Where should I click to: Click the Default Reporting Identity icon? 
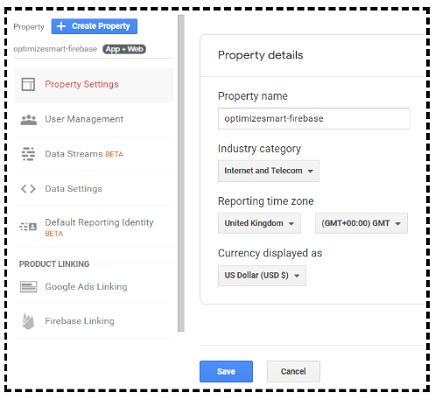click(x=28, y=227)
